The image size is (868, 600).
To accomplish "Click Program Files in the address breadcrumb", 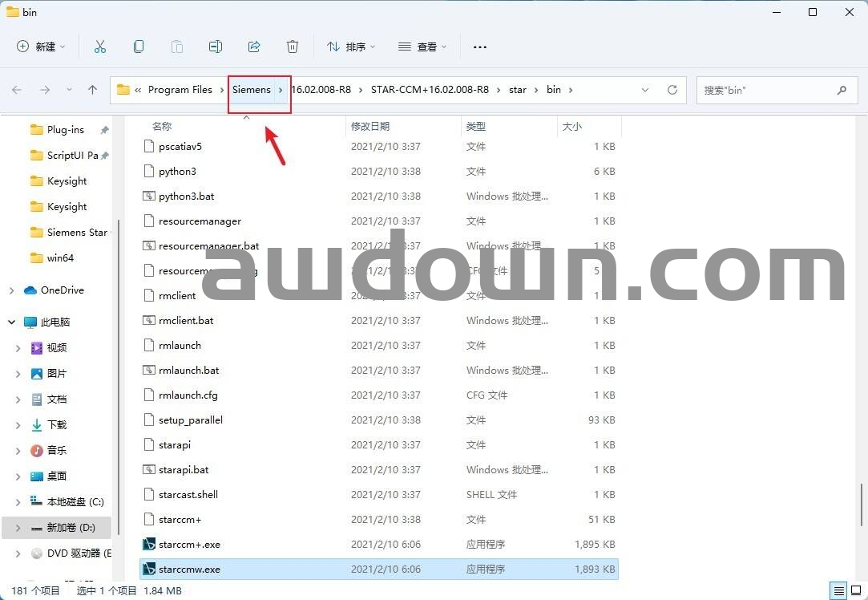I will (180, 90).
